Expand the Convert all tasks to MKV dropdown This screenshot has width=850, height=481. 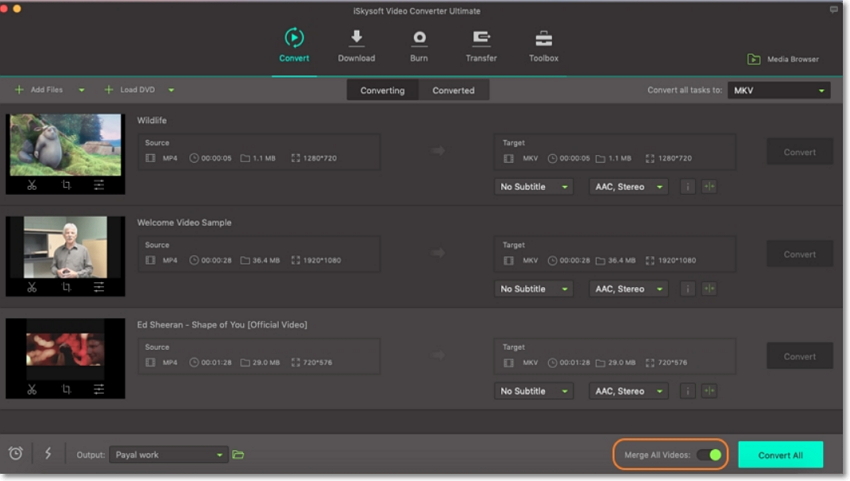pyautogui.click(x=778, y=90)
